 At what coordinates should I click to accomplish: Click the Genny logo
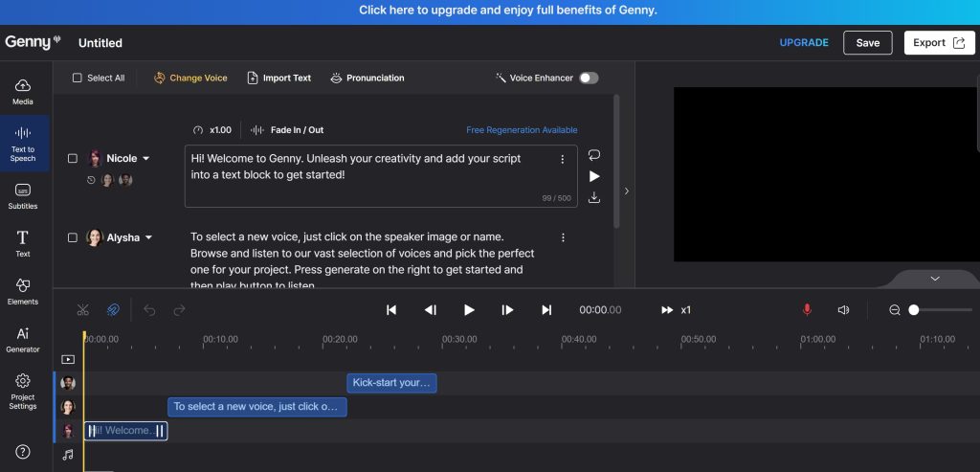coord(33,42)
